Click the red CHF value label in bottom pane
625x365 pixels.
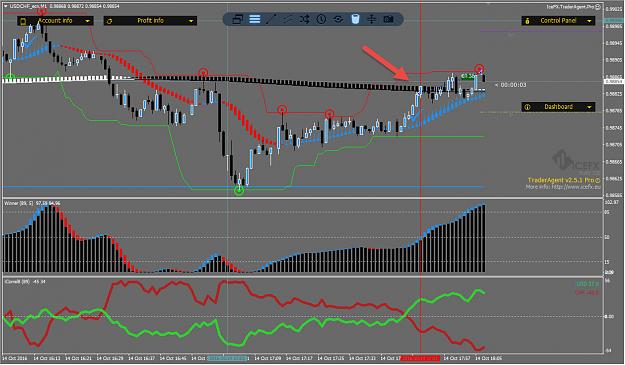coord(587,292)
